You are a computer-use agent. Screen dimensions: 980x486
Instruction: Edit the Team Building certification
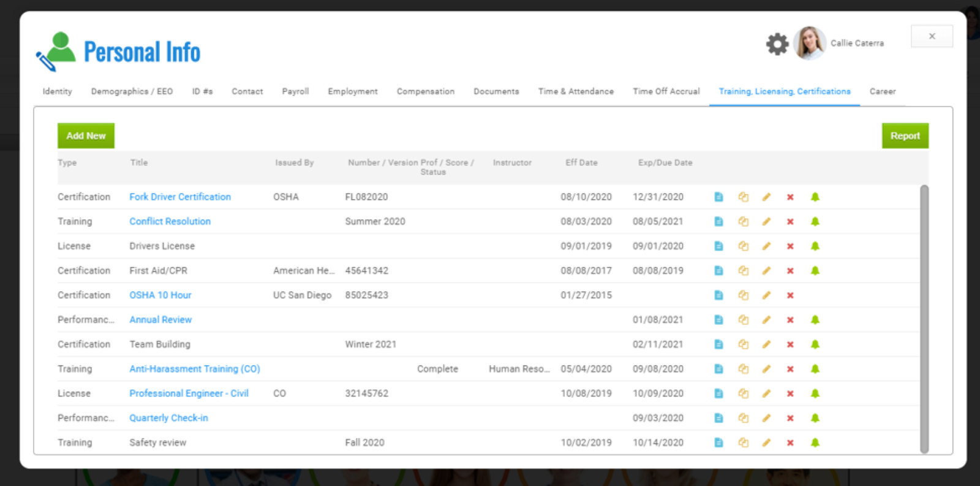(766, 344)
